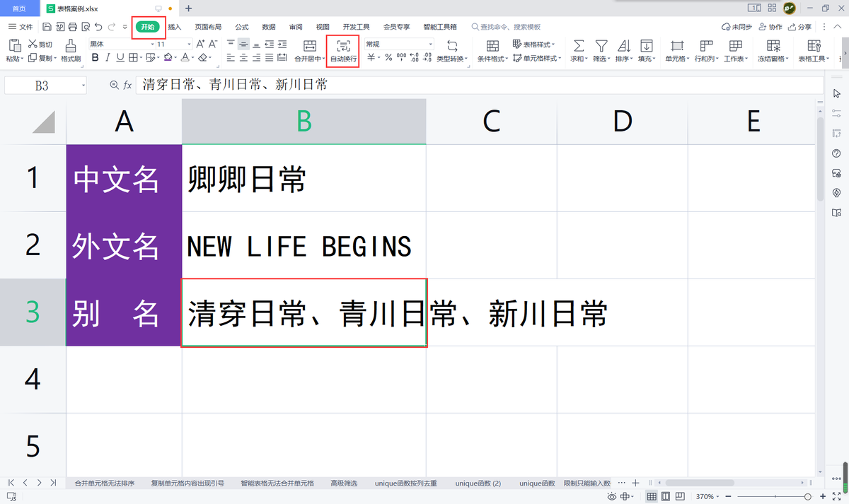The width and height of the screenshot is (849, 504).
Task: Open the font size dropdown showing 11
Action: tap(190, 44)
